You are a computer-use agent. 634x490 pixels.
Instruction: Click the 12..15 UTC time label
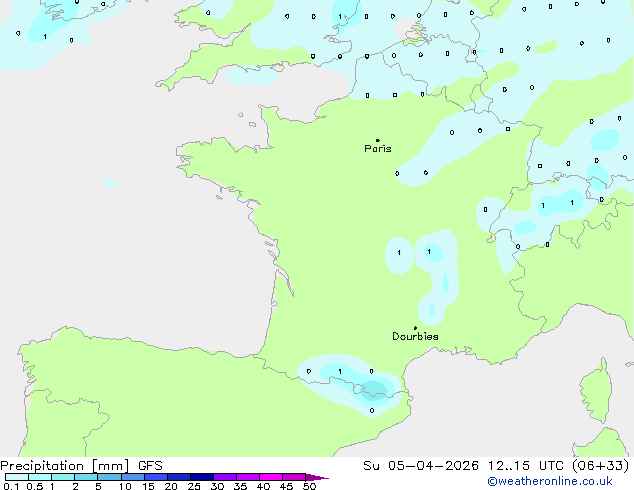(525, 466)
